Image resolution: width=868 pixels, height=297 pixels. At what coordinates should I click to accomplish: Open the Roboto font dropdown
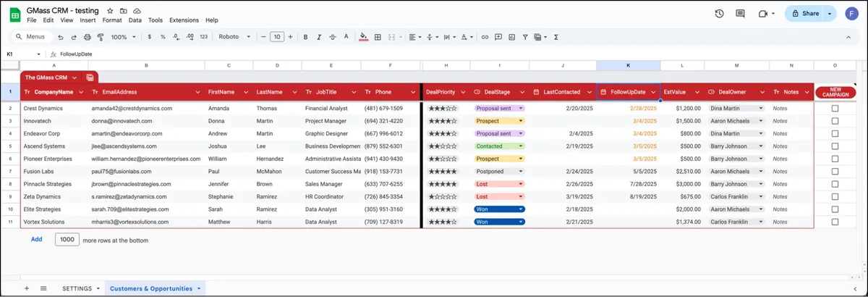click(235, 37)
